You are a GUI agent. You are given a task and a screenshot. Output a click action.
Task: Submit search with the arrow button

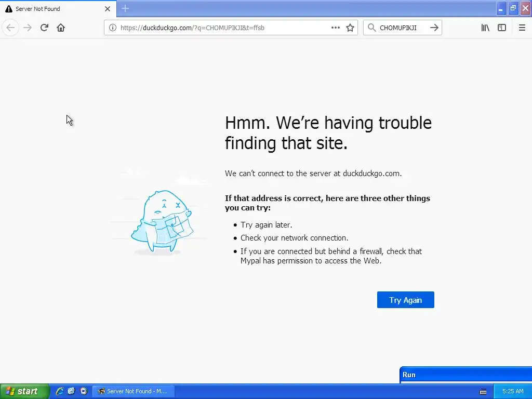[x=434, y=28]
